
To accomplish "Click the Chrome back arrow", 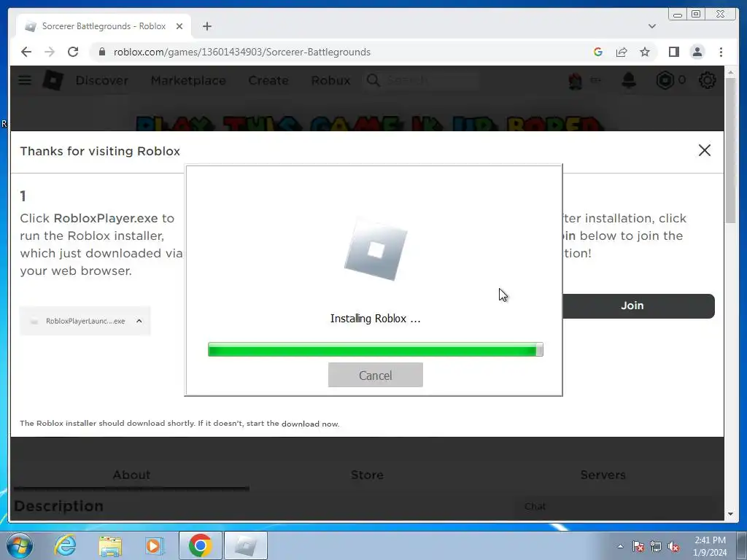I will (26, 52).
